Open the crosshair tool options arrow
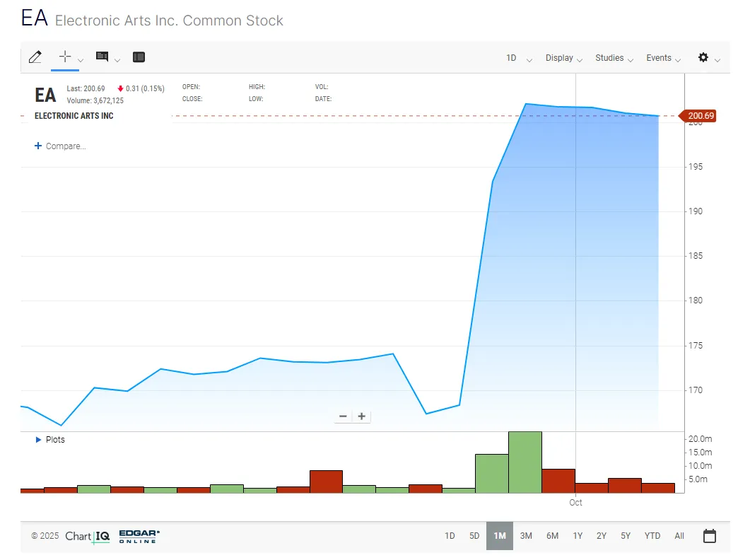Image resolution: width=750 pixels, height=560 pixels. pos(81,60)
